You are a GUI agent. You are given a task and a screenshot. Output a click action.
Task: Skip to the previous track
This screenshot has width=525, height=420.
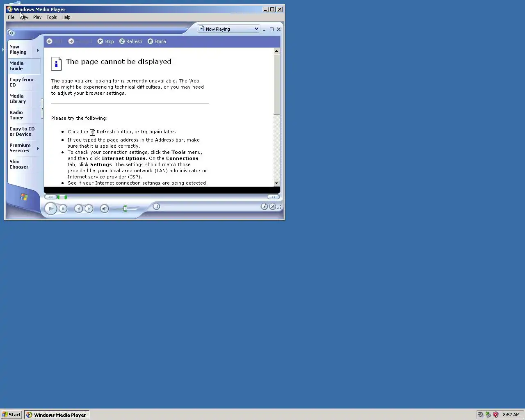click(x=78, y=209)
